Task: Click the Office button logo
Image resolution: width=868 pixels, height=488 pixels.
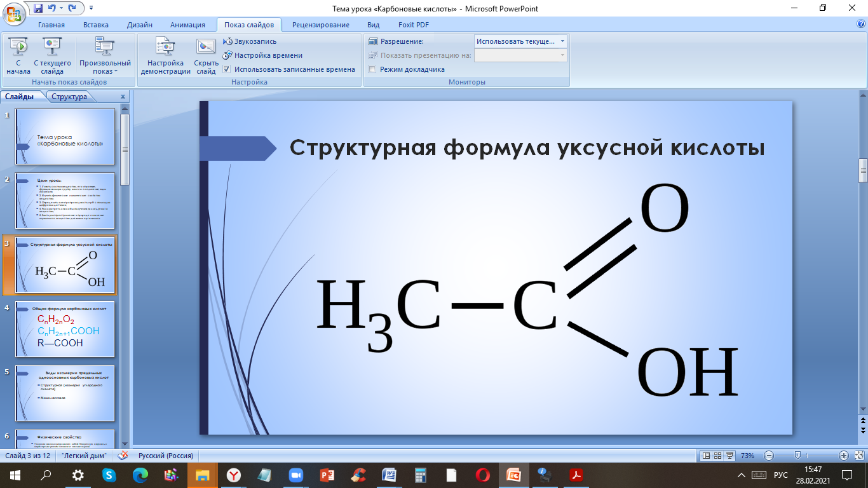Action: 14,11
